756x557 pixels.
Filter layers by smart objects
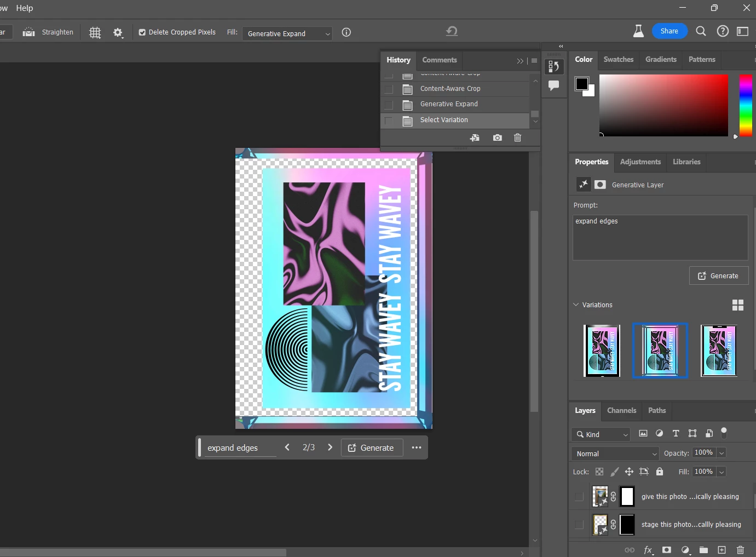pyautogui.click(x=709, y=434)
